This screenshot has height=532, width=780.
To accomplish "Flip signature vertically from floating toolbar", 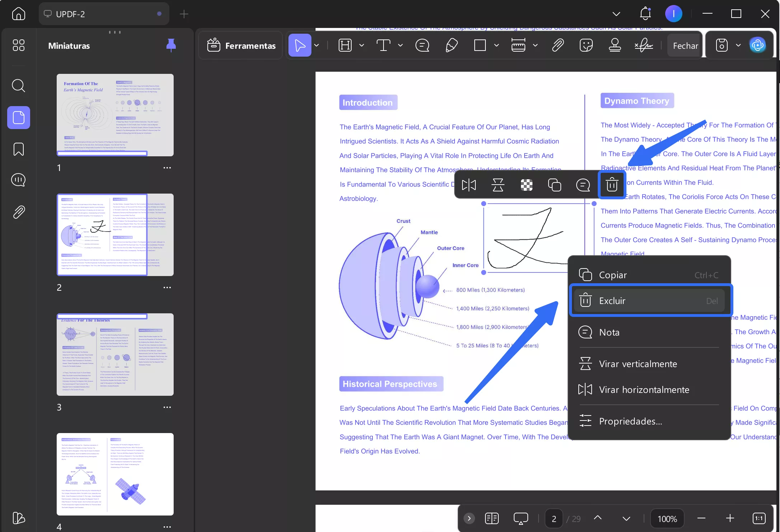I will 498,185.
